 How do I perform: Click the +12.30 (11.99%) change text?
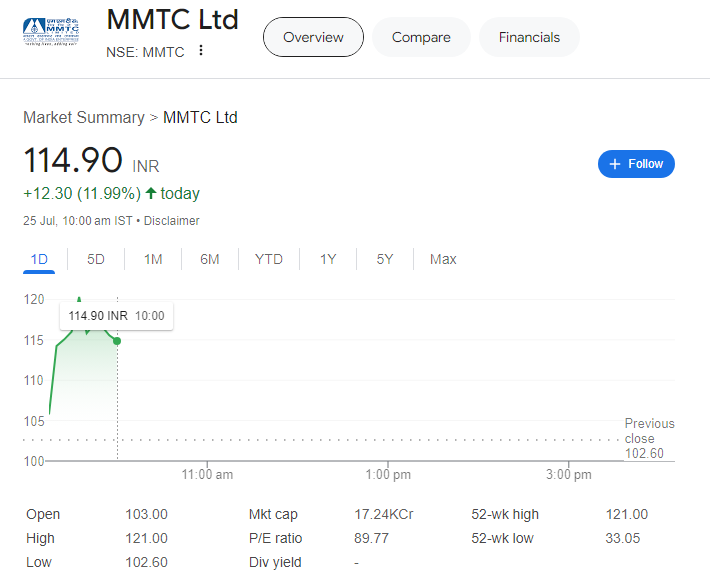point(82,194)
